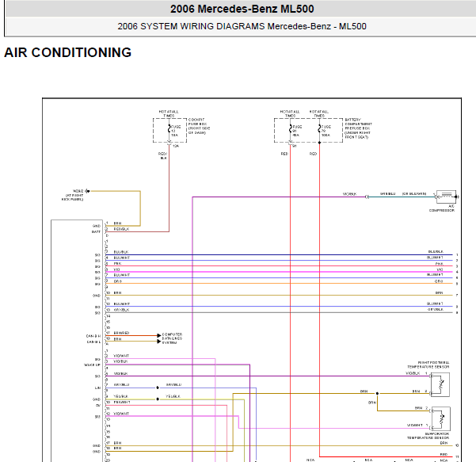Click 'GRN/BLU' label on compressor wire
This screenshot has height=462, width=476.
[387, 193]
